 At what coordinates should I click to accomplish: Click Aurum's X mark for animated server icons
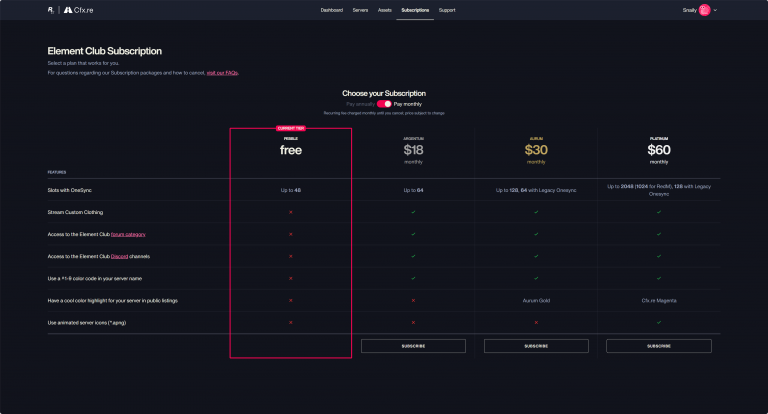(536, 322)
